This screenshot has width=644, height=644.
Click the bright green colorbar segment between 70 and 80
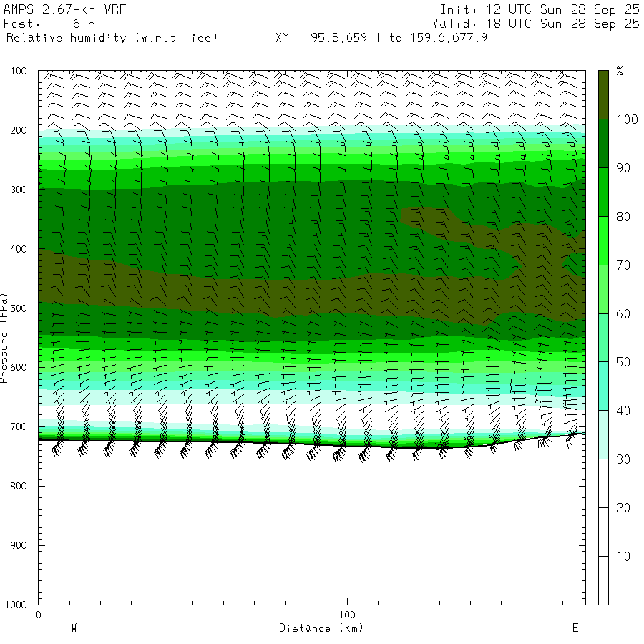(x=603, y=240)
